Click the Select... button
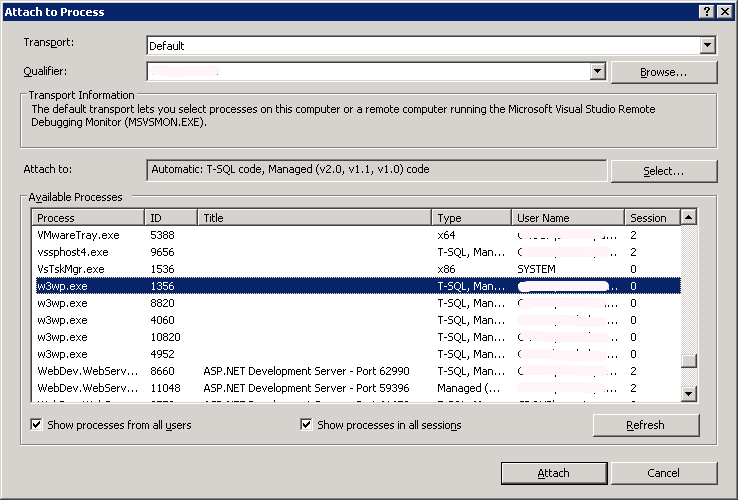Viewport: 738px width, 500px height. (x=664, y=171)
